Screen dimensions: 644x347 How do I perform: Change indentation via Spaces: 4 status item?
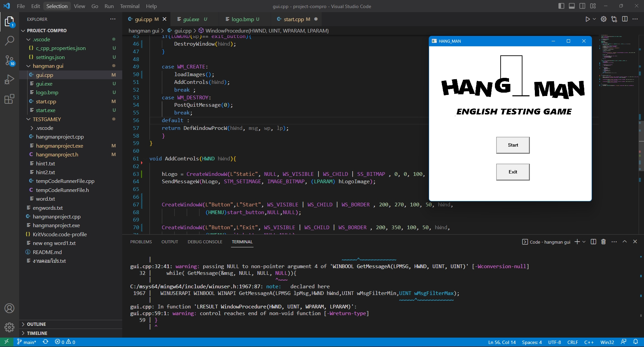click(532, 342)
